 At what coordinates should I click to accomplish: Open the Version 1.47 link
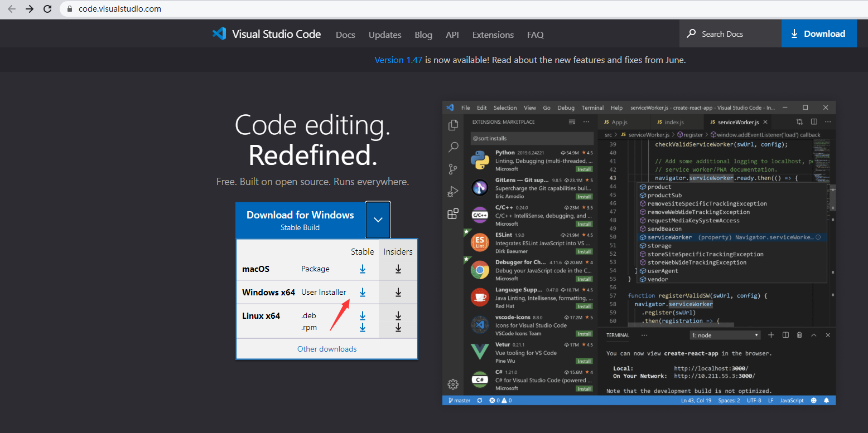398,60
